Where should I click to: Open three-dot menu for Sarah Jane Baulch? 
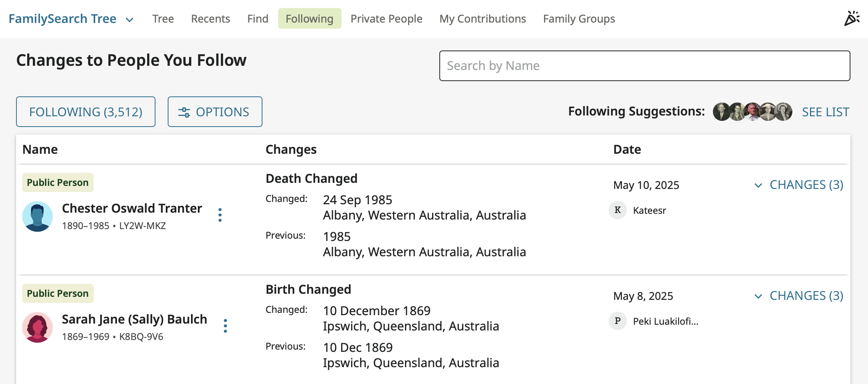tap(225, 326)
